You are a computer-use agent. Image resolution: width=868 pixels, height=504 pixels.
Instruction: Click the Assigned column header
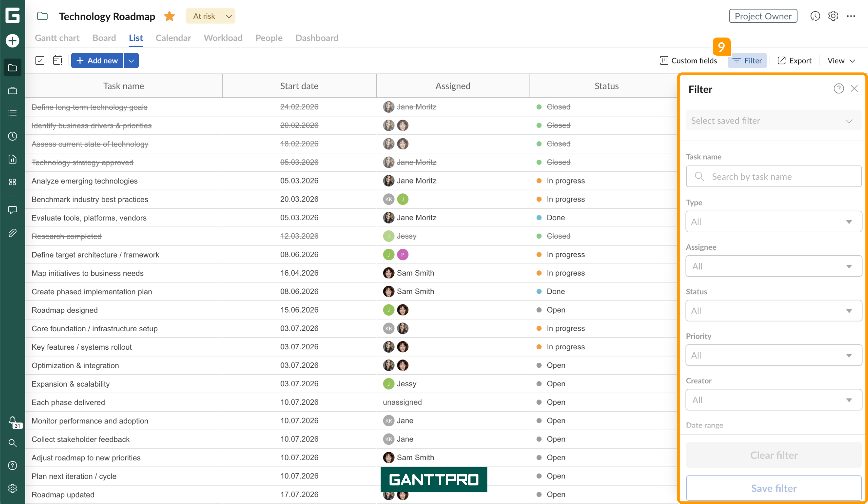pyautogui.click(x=452, y=86)
